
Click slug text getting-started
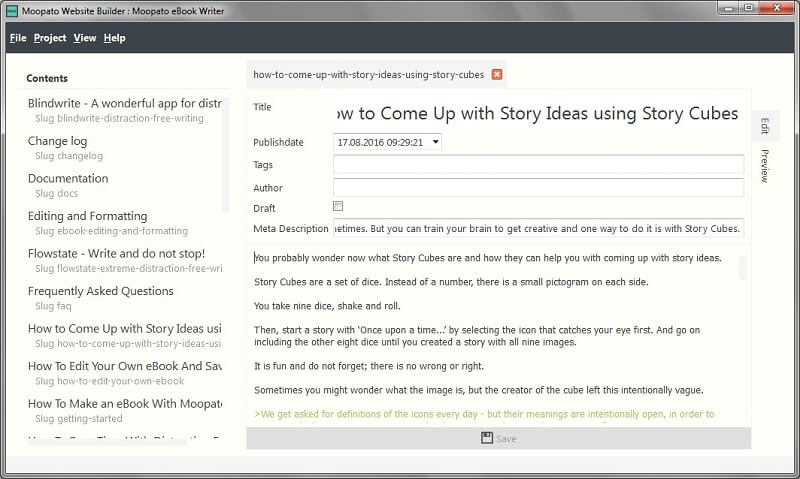(90, 419)
